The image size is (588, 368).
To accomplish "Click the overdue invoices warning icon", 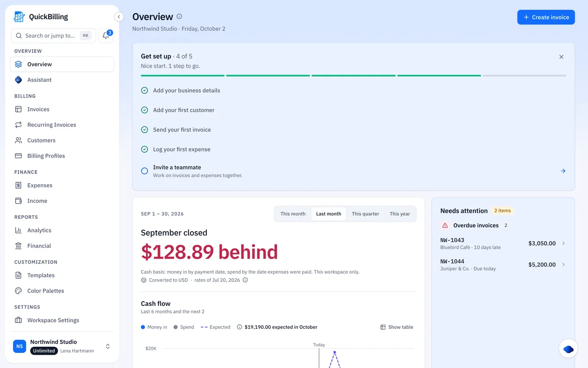I will [445, 225].
